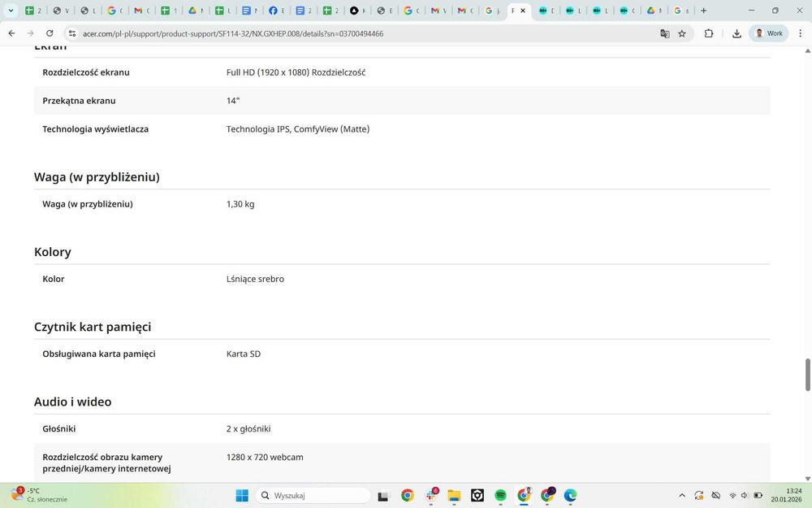Click the Wyszukaj taskbar search box
Screen dimensions: 812x508
(313, 496)
